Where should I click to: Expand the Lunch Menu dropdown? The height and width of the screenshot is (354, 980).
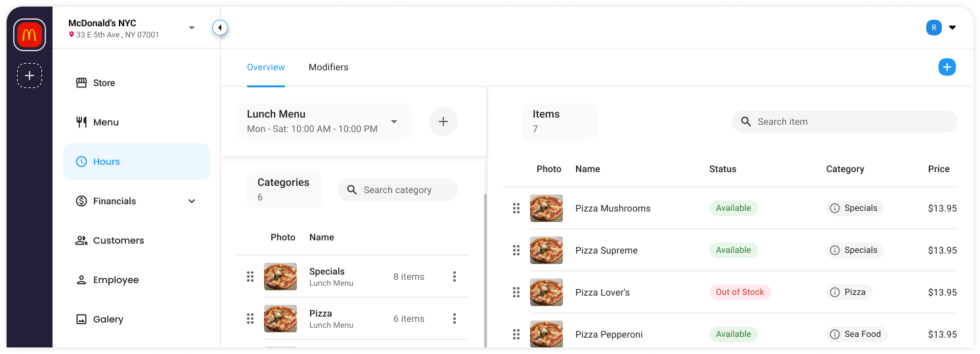point(394,122)
